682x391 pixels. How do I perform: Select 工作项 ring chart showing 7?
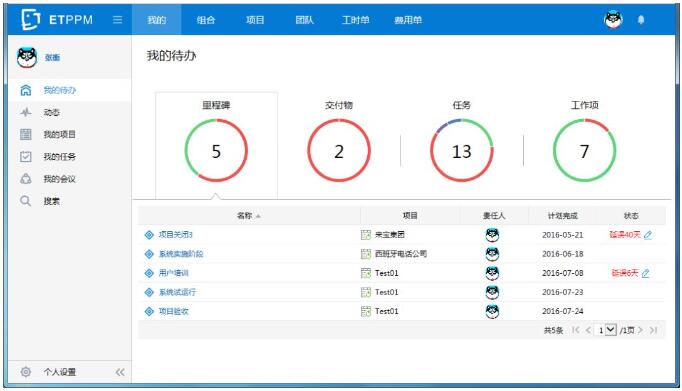pos(584,150)
